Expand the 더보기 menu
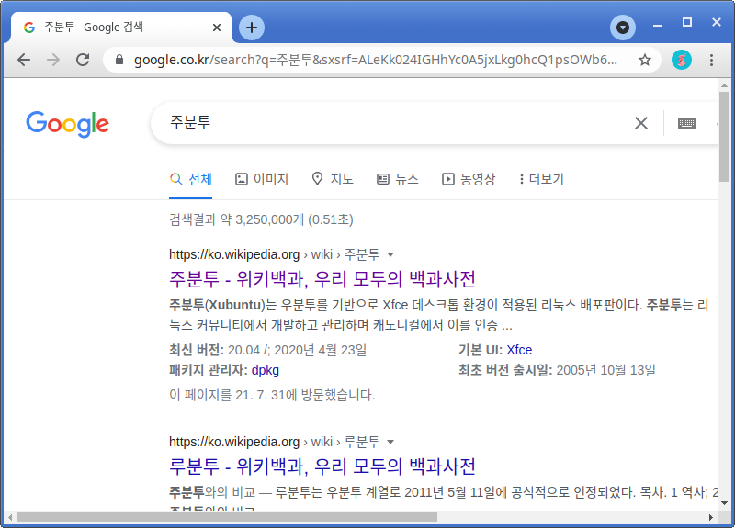Viewport: 735px width, 528px height. tap(541, 179)
